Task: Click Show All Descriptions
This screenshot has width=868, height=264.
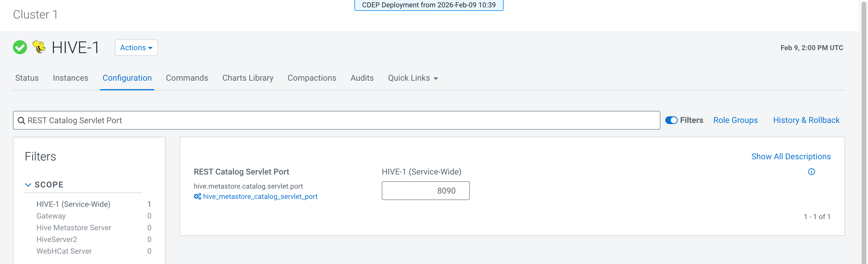Action: tap(790, 157)
